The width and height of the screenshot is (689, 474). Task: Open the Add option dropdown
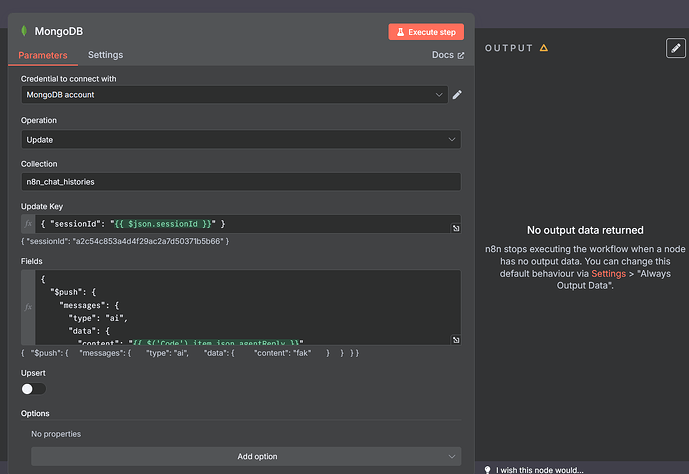(x=246, y=456)
